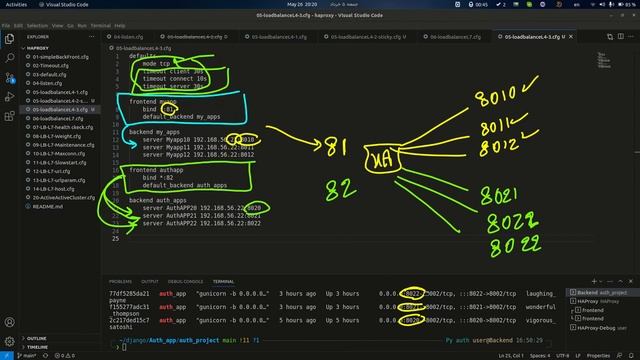The height and width of the screenshot is (360, 640).
Task: Switch to the DEBUG CONSOLE panel tab
Action: [185, 282]
